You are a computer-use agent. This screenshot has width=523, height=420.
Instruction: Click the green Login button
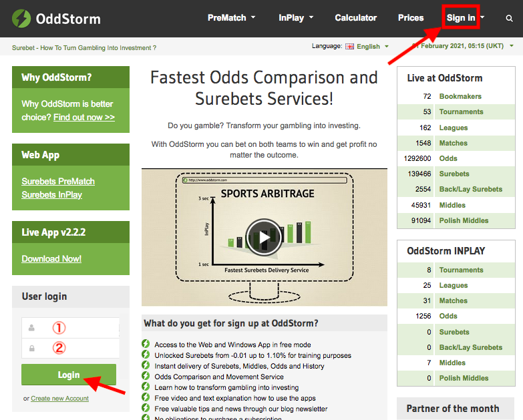(69, 375)
